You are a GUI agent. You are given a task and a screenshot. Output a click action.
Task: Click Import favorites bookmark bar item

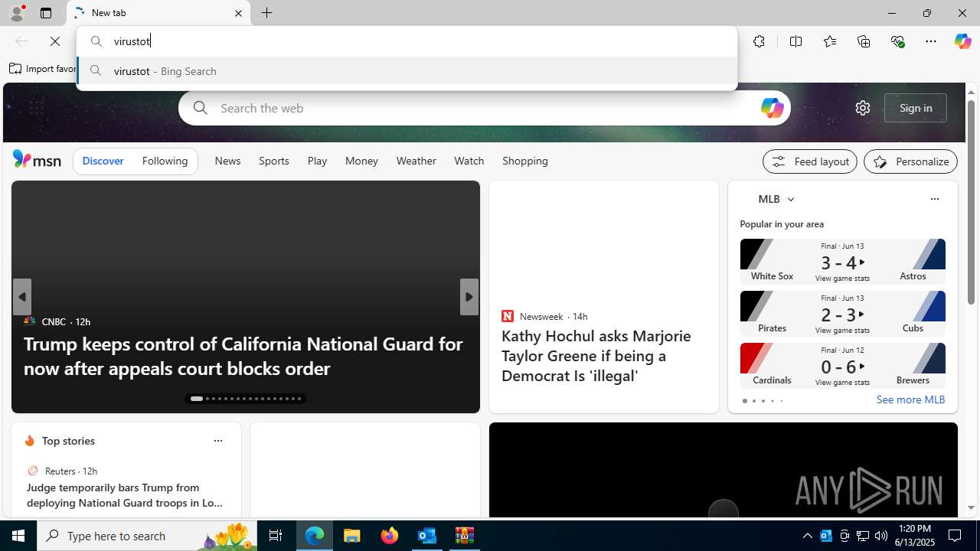[44, 69]
